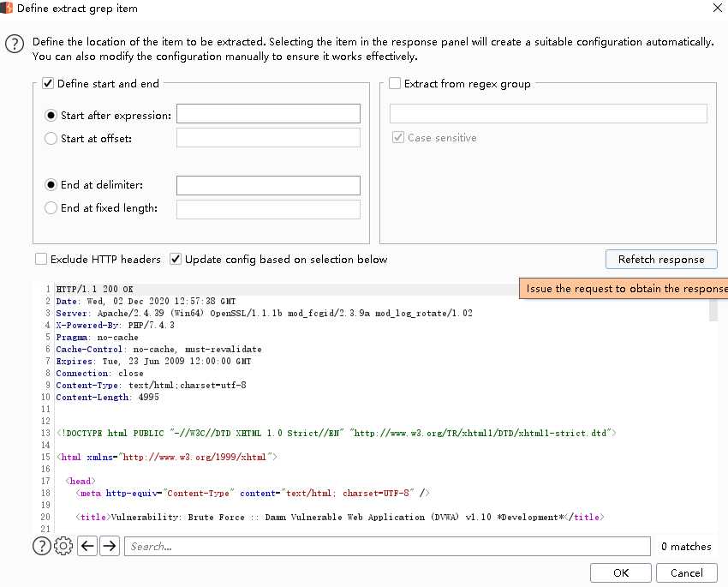Click the html xmlns tag line
Image resolution: width=728 pixels, height=587 pixels.
click(x=167, y=457)
